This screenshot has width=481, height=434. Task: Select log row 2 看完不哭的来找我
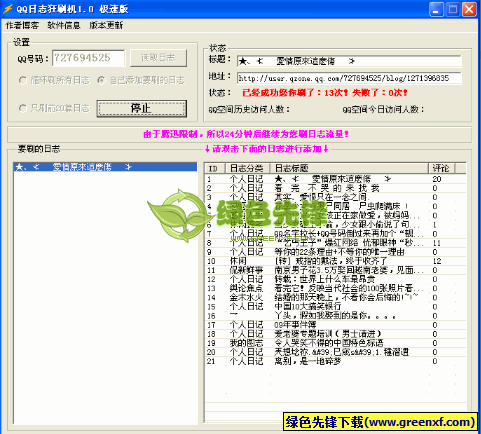tap(335, 188)
